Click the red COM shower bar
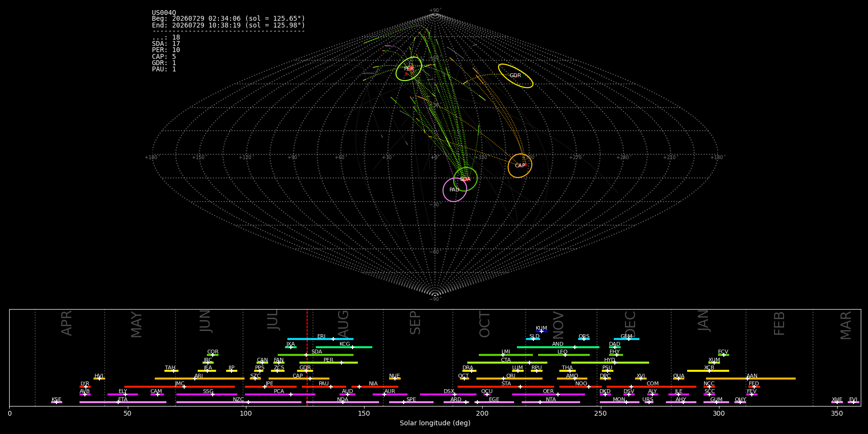Screen dimensions: 868x434 (x=651, y=387)
